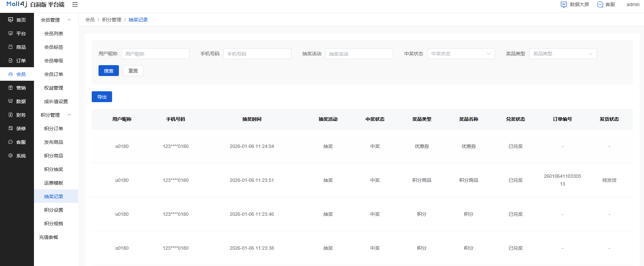The width and height of the screenshot is (644, 266).
Task: Click the 系统 gear icon in sidebar
Action: 11,155
